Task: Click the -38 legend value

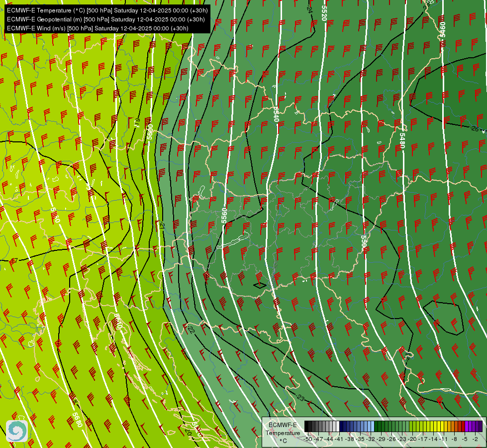Action: 350,439
